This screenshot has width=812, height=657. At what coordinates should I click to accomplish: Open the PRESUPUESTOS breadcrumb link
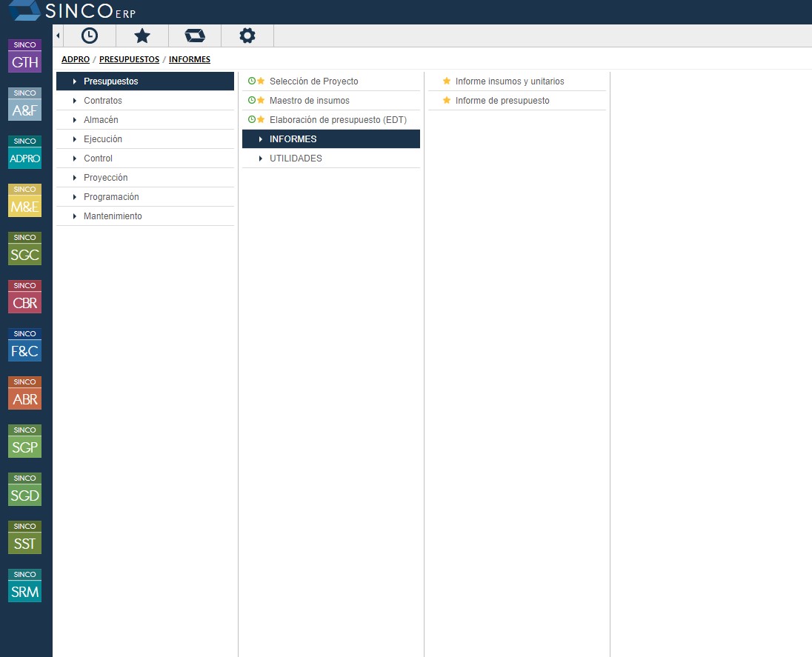tap(129, 59)
